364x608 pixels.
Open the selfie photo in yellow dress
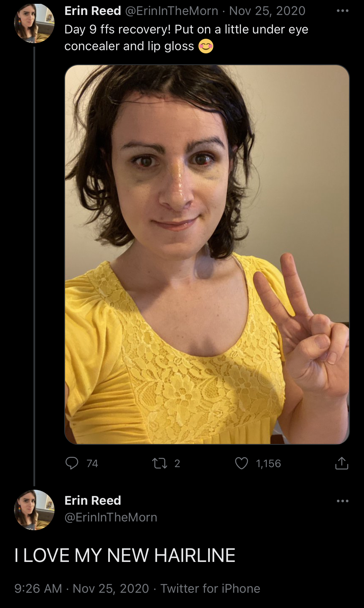pyautogui.click(x=207, y=254)
